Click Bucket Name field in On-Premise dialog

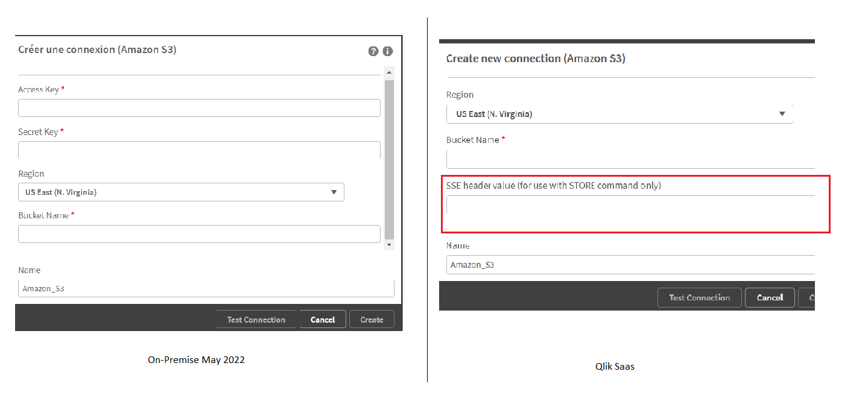[199, 234]
